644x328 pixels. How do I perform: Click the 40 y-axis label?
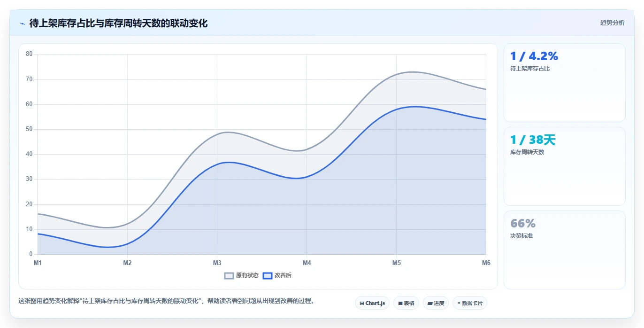coord(29,154)
